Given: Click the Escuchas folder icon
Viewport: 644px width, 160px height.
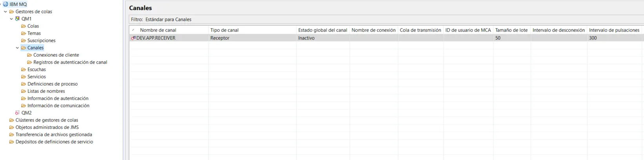Looking at the screenshot, I should point(24,70).
